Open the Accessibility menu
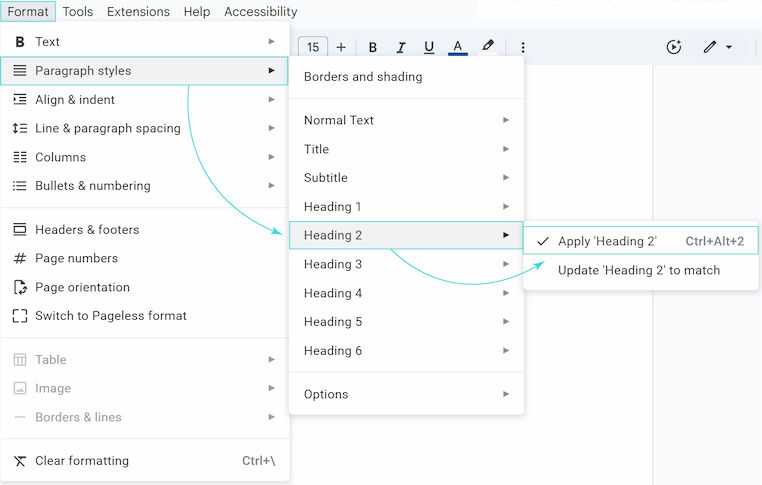This screenshot has height=485, width=762. coord(260,11)
